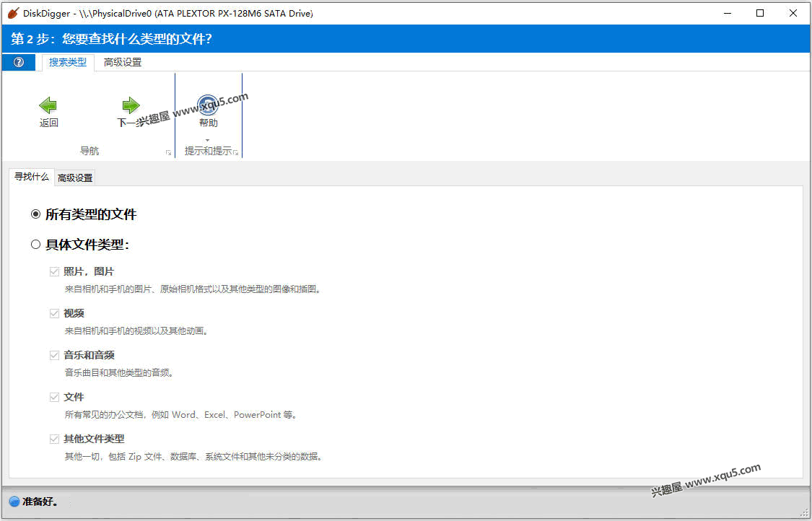Viewport: 812px width, 521px height.
Task: Switch to the lower 高级设置 panel tab
Action: click(75, 178)
